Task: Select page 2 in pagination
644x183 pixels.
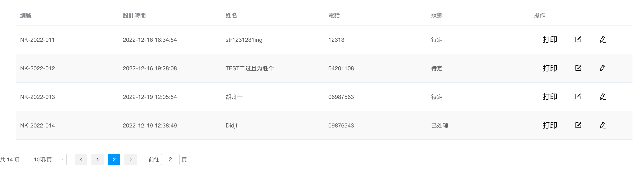Action: click(114, 160)
